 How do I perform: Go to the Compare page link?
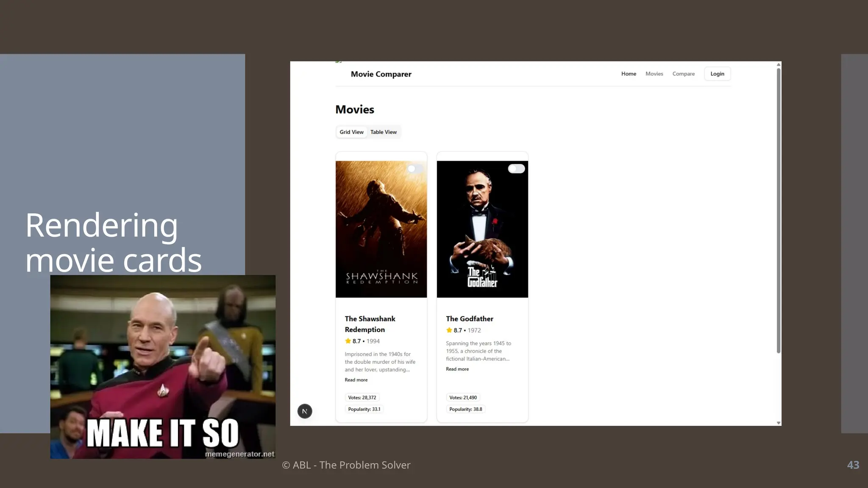coord(683,74)
